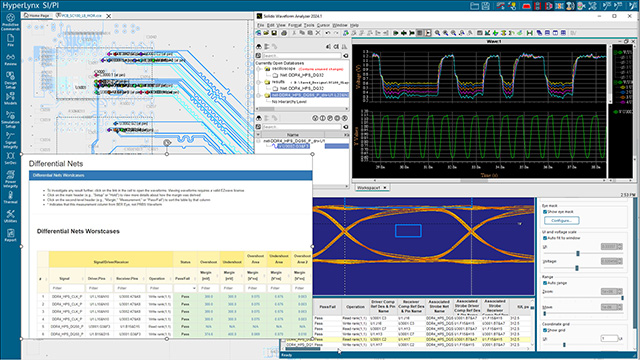Open the Window menu in Waveform Analyzer
The image size is (640, 360).
point(340,25)
